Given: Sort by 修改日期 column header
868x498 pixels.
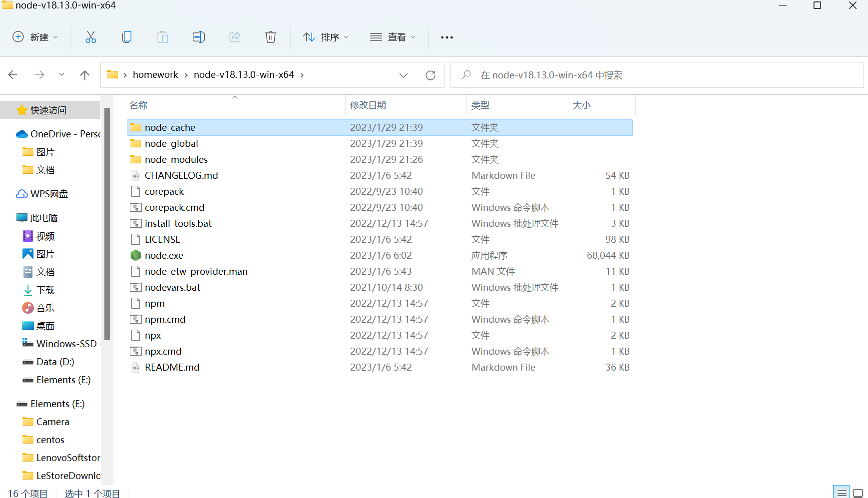Looking at the screenshot, I should point(368,105).
